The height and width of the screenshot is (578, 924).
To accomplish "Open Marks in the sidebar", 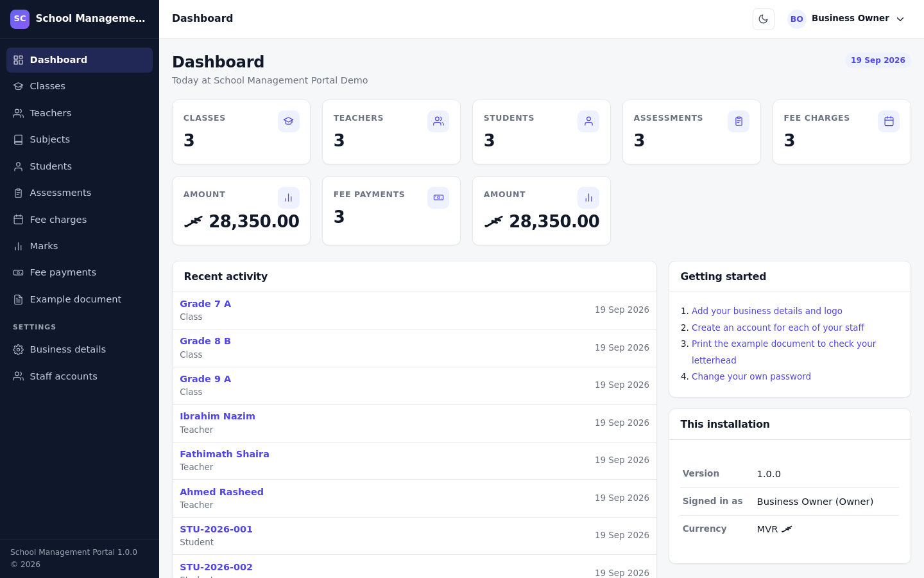I will coord(80,246).
